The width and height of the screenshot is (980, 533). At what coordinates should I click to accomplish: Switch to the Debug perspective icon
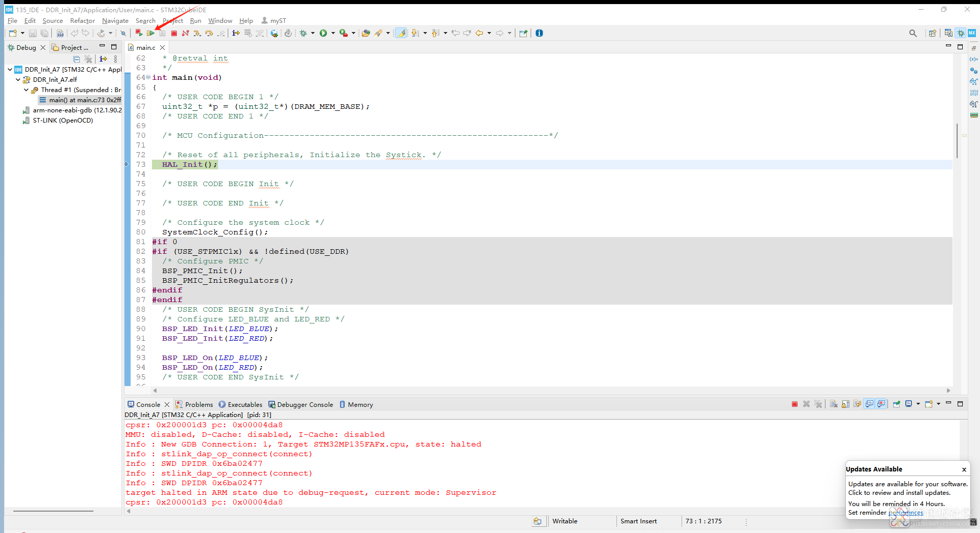(x=961, y=33)
